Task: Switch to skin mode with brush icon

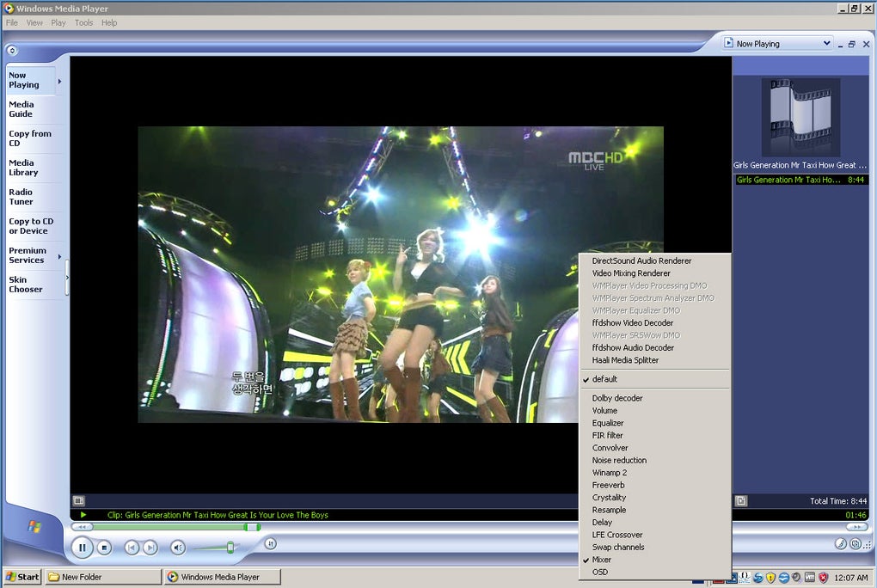Action: (841, 544)
